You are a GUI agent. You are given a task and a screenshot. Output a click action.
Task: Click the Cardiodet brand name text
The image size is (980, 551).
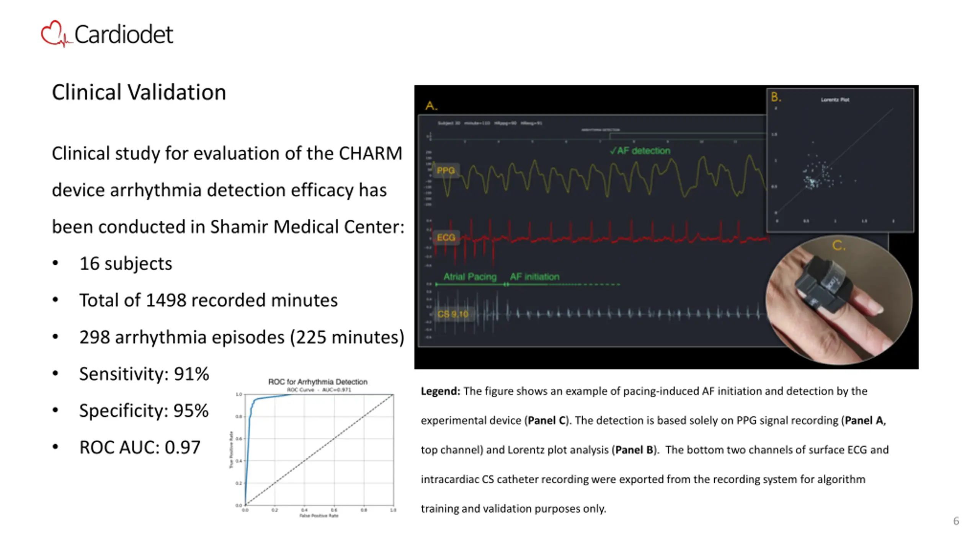(x=124, y=34)
